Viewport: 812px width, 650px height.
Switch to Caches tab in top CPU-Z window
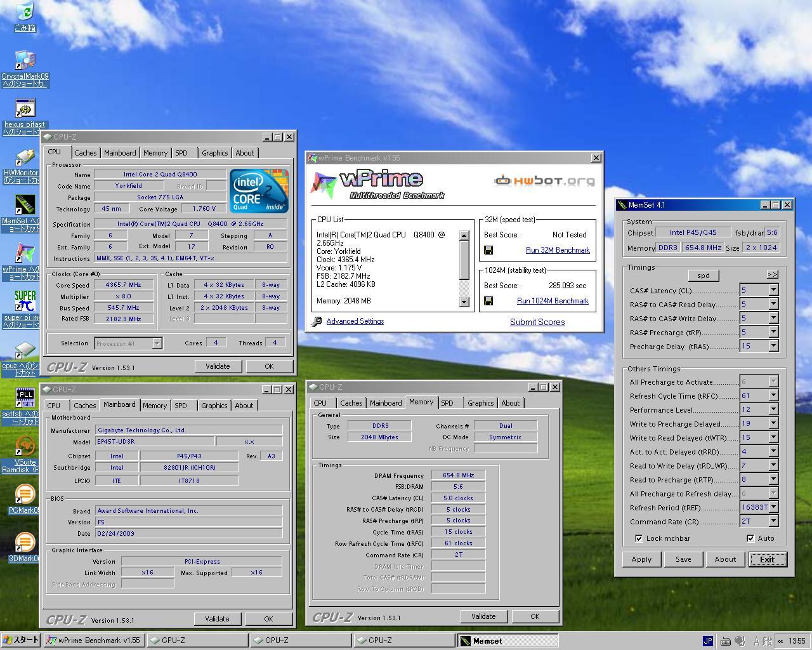coord(85,153)
